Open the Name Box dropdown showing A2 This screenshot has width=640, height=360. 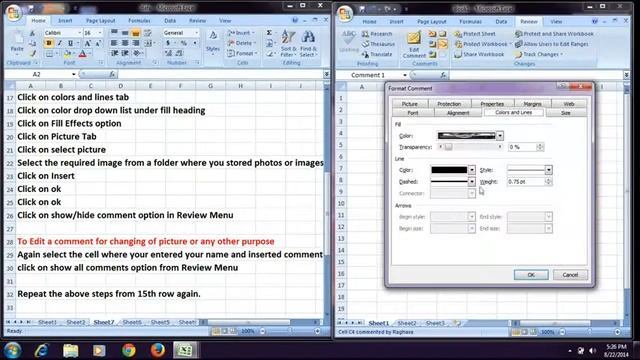click(73, 74)
